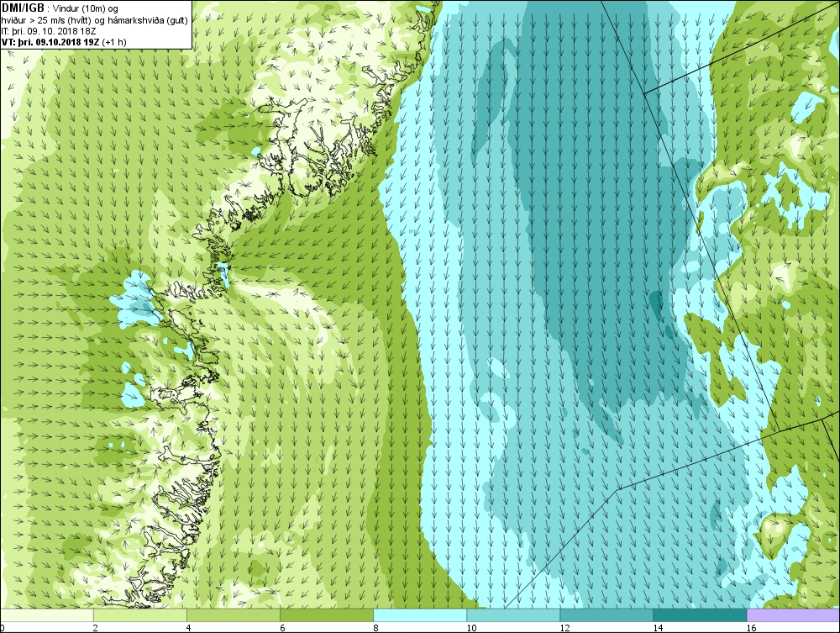Screen dimensions: 840x633
Task: Click the 6–8 m/s olive green legend swatch
Action: [326, 615]
